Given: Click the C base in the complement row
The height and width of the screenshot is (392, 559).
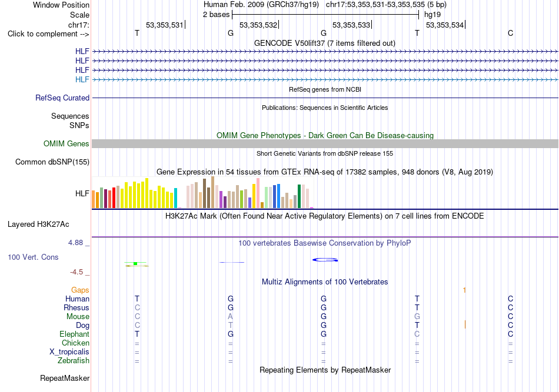Looking at the screenshot, I should coord(511,33).
